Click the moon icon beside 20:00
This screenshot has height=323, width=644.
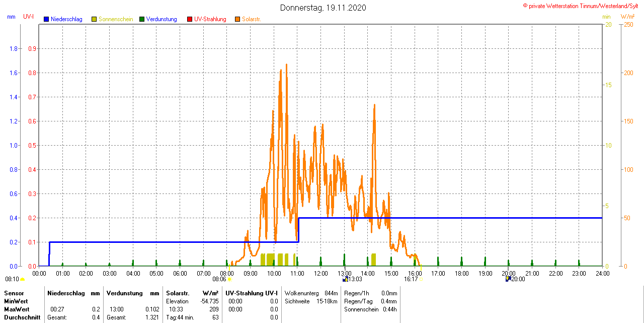(x=508, y=279)
